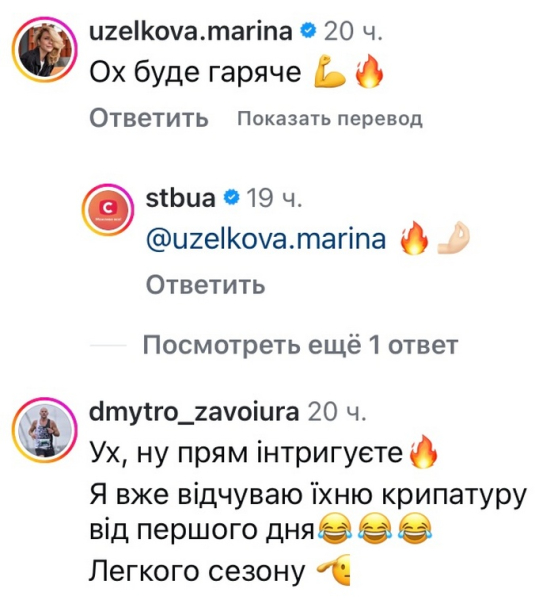554x600 pixels.
Task: Open the @uzelkova.marina mention link
Action: pos(266,239)
